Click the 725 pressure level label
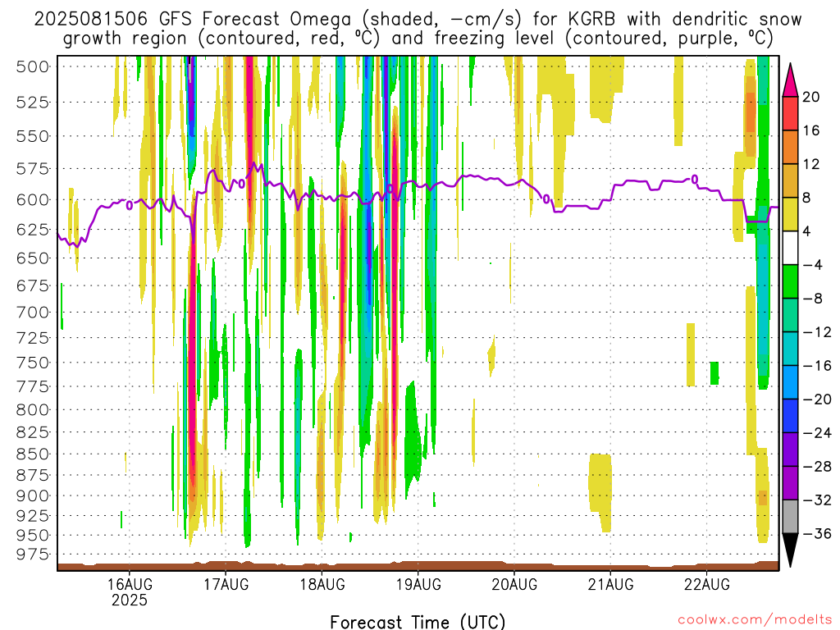The width and height of the screenshot is (840, 630). click(33, 337)
